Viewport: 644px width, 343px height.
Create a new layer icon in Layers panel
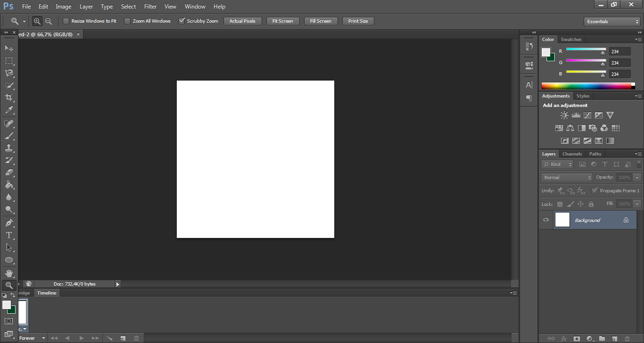[x=614, y=338]
